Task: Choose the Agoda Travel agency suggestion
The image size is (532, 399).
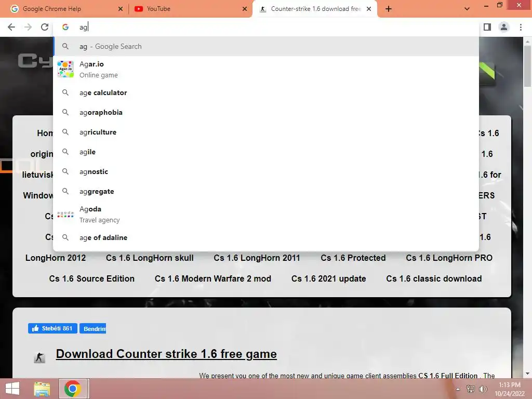Action: tap(266, 215)
